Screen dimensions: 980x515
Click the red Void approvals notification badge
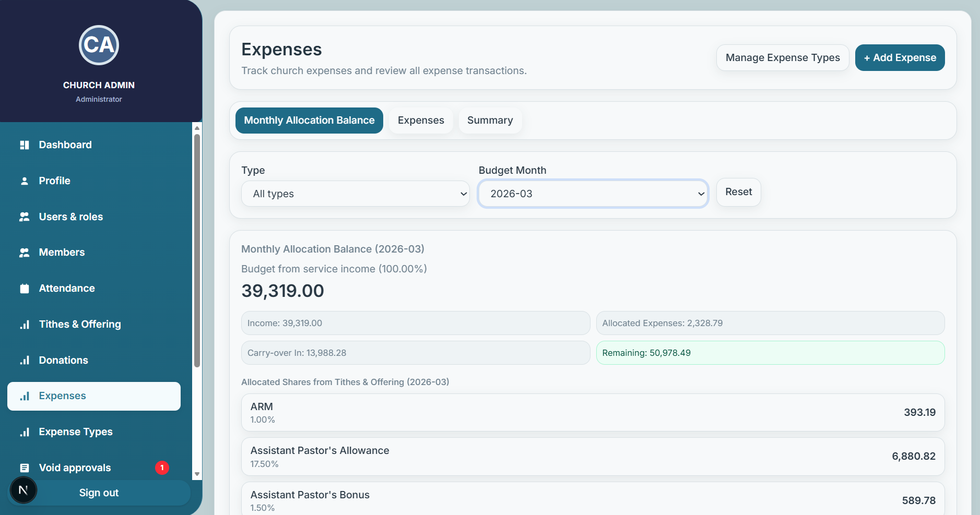pos(162,468)
